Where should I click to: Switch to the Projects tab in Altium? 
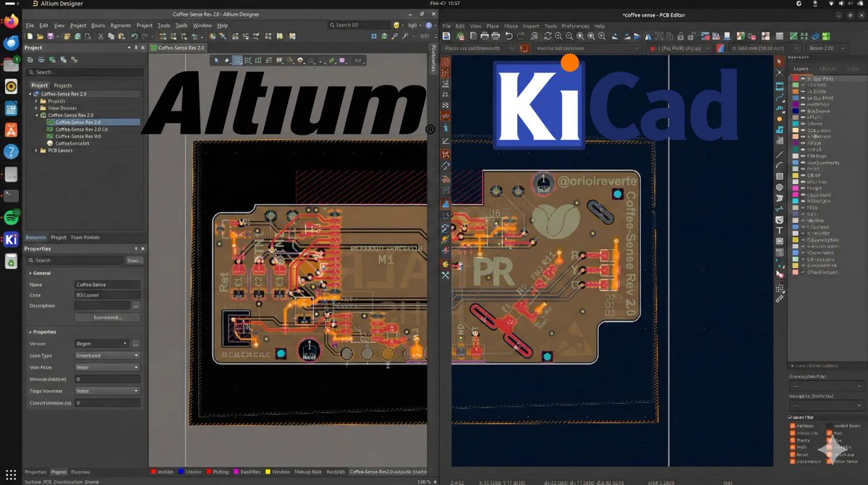tap(63, 85)
